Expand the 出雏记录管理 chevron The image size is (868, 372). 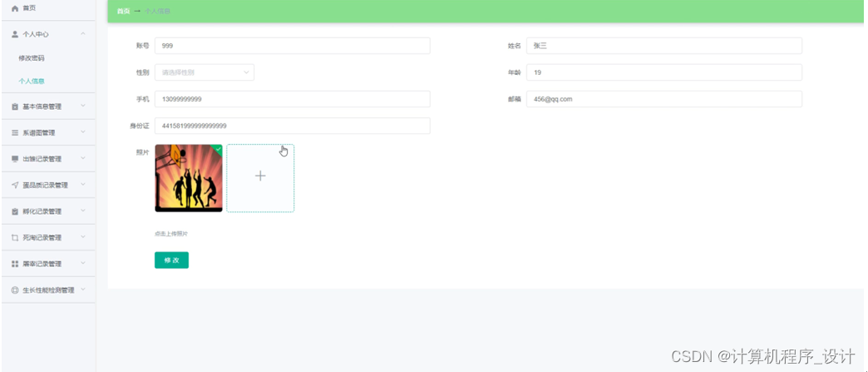pyautogui.click(x=83, y=158)
